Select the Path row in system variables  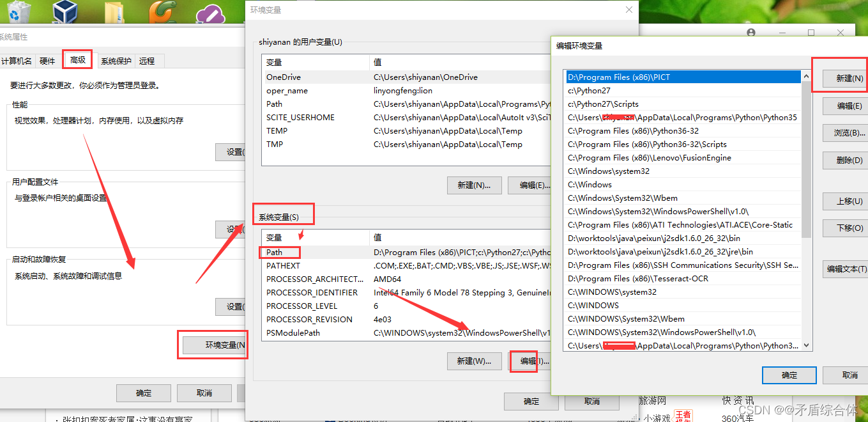click(x=406, y=252)
